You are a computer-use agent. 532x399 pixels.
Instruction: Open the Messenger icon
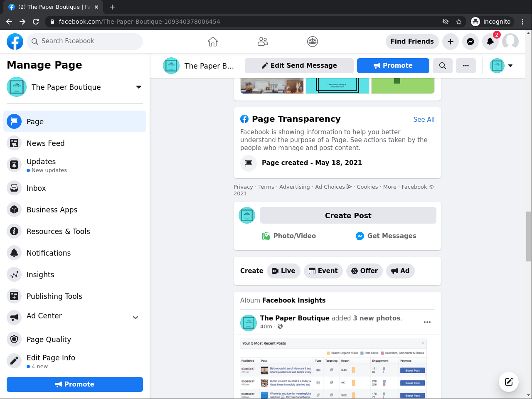(470, 42)
